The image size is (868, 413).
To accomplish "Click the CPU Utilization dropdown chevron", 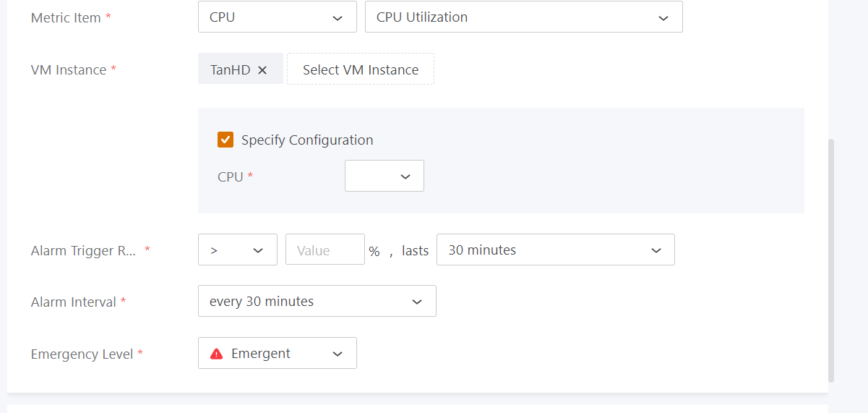I will click(663, 18).
